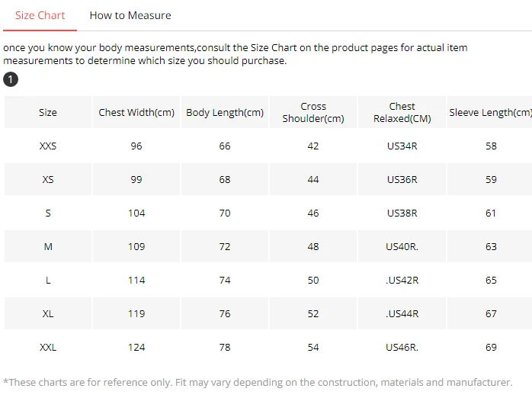
Task: Switch to How to Measure tab
Action: (x=130, y=15)
